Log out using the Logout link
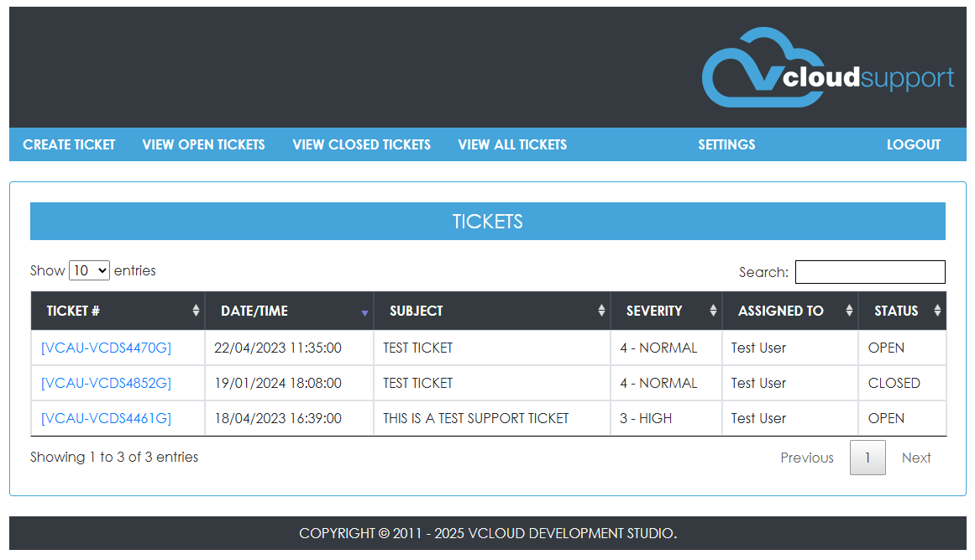Screen dimensions: 975x560 (x=914, y=144)
